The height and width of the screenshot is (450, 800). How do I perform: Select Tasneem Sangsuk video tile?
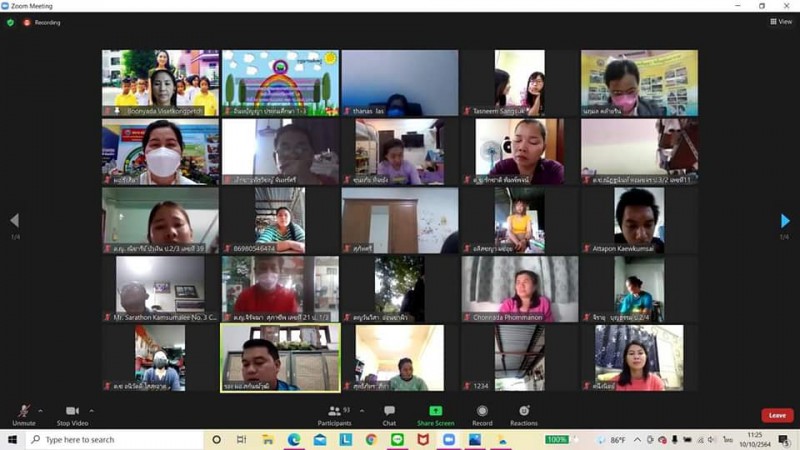point(520,83)
